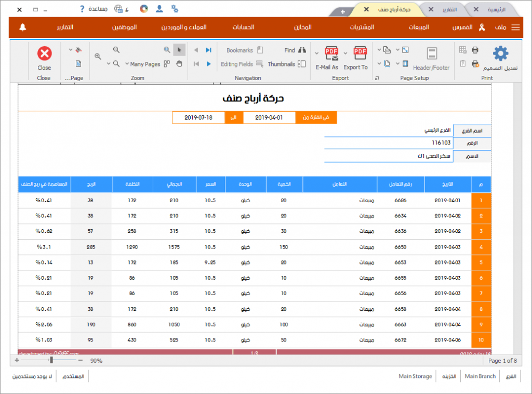Click the zoom in magnifier
Image resolution: width=532 pixels, height=394 pixels.
pyautogui.click(x=98, y=56)
